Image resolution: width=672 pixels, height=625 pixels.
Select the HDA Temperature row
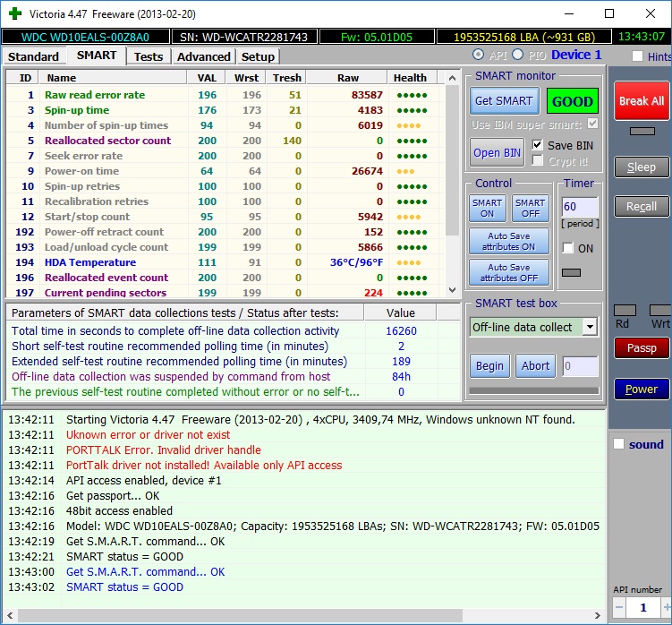click(225, 262)
